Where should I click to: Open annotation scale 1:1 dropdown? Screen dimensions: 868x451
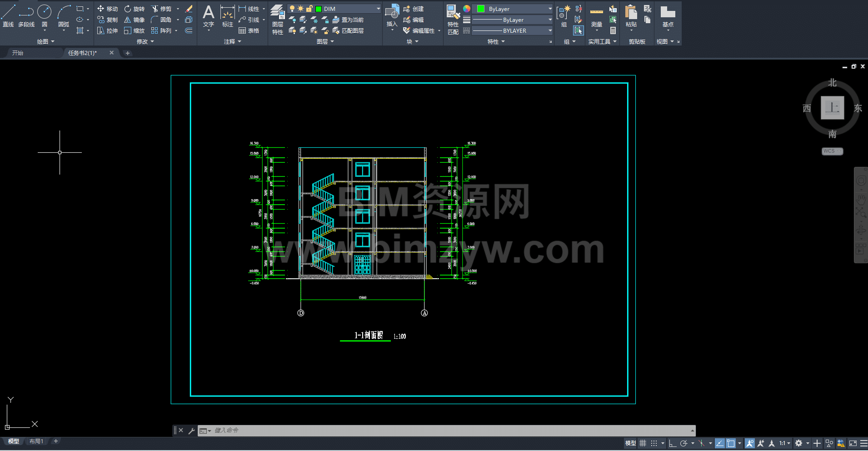tap(784, 443)
